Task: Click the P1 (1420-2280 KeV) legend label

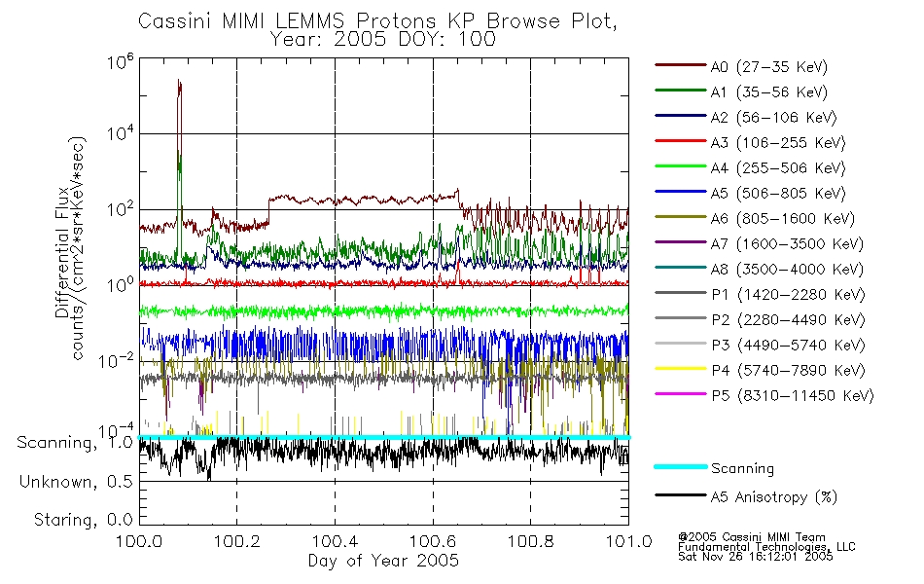Action: click(x=788, y=295)
